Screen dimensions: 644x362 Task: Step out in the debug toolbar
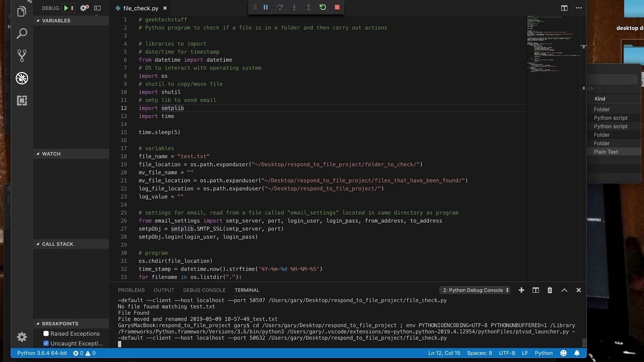(x=308, y=7)
